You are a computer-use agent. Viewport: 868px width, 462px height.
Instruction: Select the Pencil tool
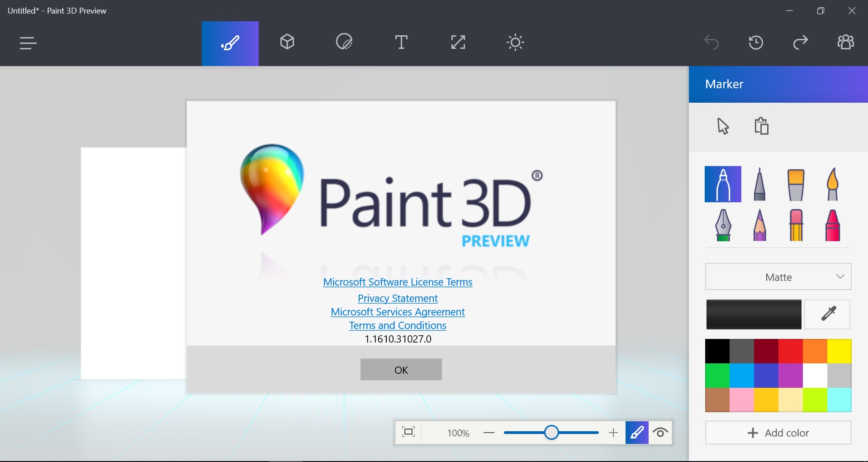(x=759, y=225)
